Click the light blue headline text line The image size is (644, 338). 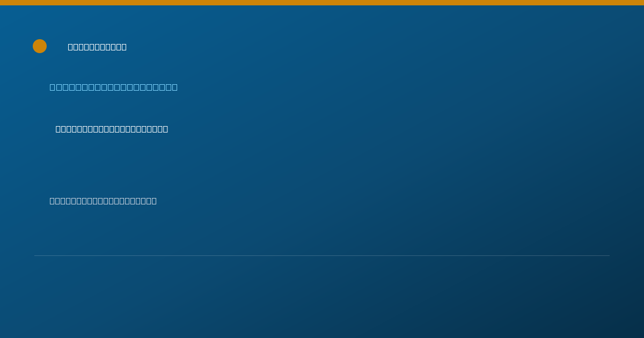tap(114, 87)
